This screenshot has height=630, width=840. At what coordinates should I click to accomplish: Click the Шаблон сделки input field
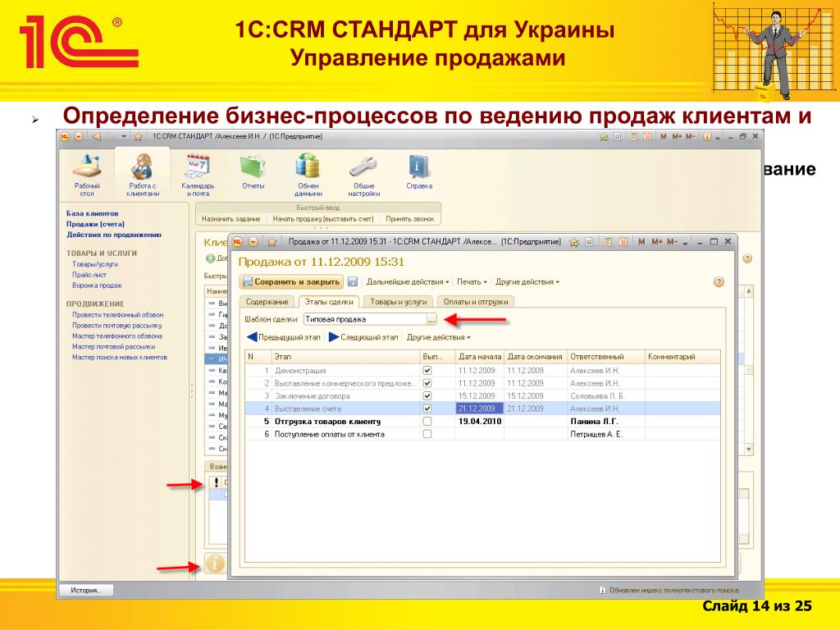point(365,319)
